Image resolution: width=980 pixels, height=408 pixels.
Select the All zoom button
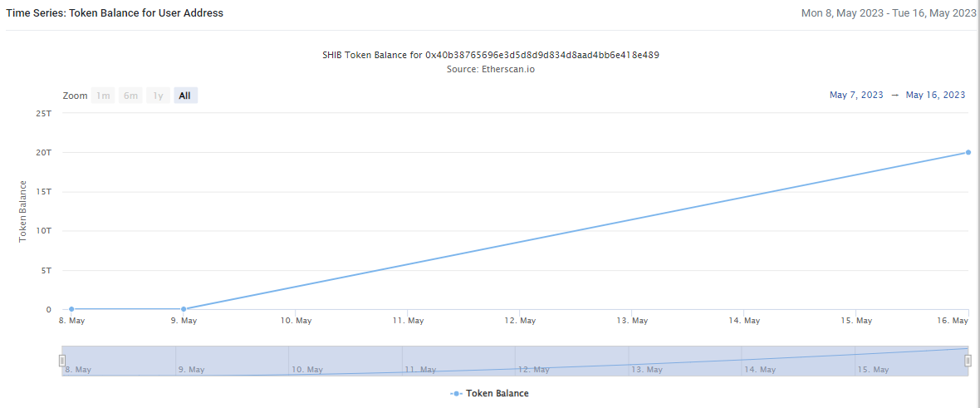click(x=184, y=96)
